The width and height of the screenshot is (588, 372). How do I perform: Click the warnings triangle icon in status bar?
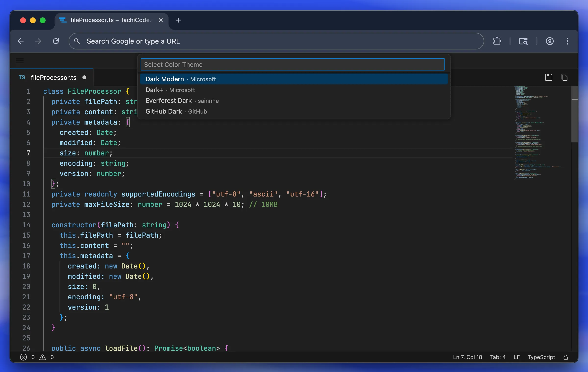pyautogui.click(x=43, y=357)
